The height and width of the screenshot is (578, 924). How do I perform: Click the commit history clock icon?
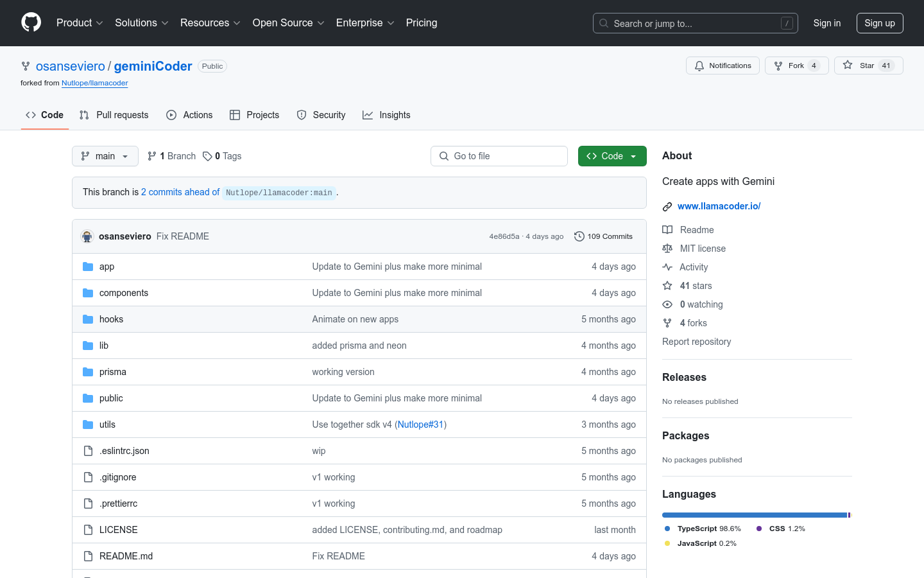(x=579, y=236)
